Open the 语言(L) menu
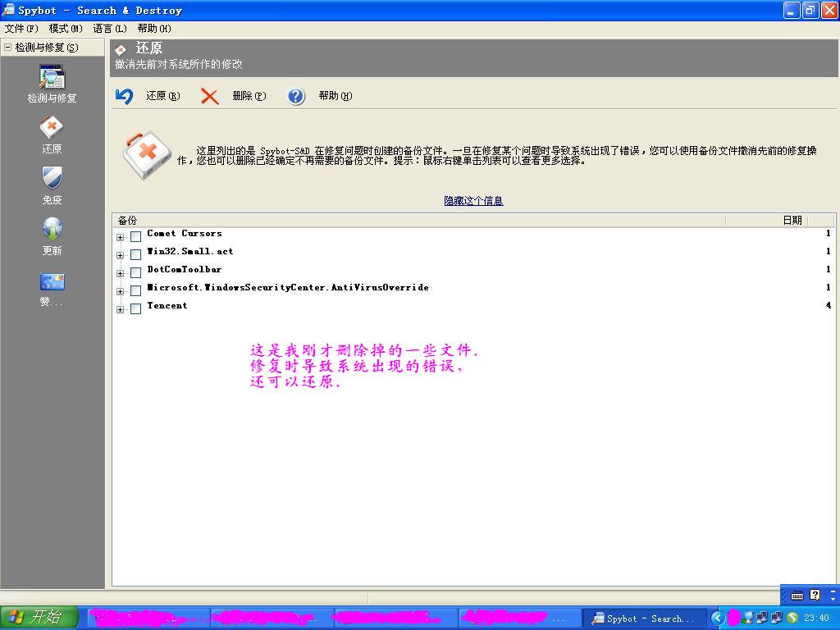 [x=110, y=29]
